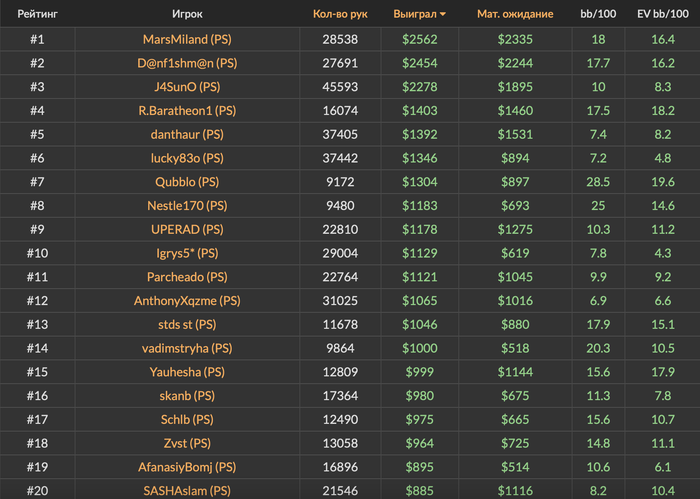Click Parcheado (PS) player name
The height and width of the screenshot is (499, 700).
[187, 277]
